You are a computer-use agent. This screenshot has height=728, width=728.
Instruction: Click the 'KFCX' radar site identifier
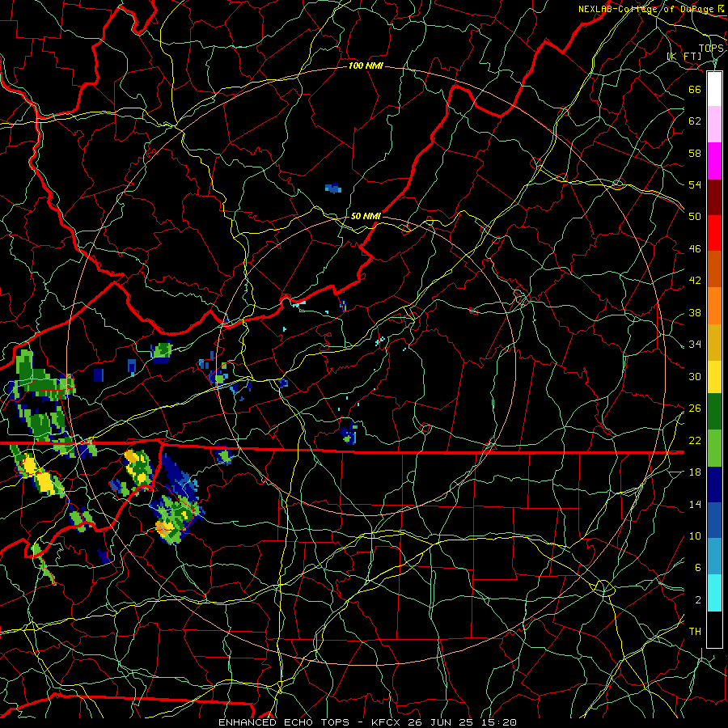tap(387, 722)
